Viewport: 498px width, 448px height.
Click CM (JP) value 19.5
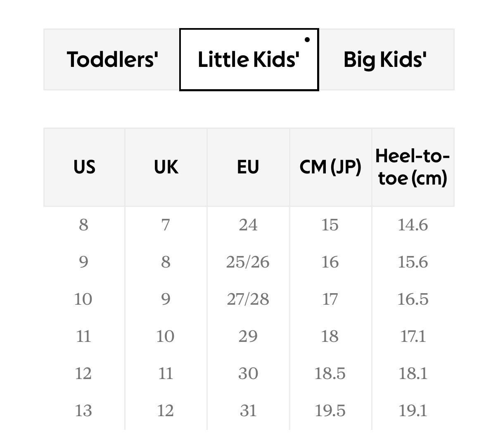coord(330,411)
